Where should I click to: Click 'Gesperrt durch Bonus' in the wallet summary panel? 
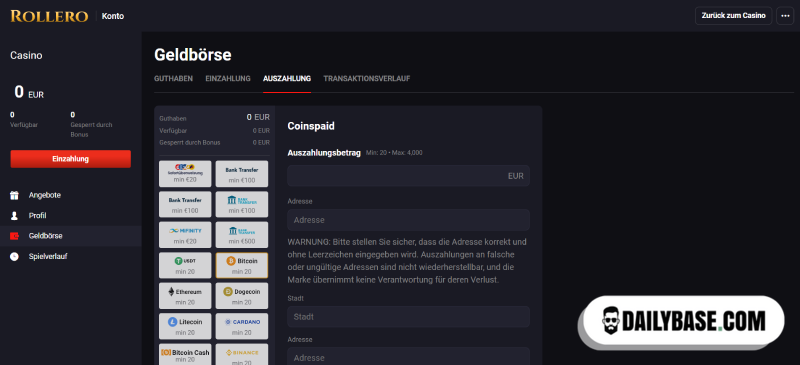pyautogui.click(x=190, y=142)
